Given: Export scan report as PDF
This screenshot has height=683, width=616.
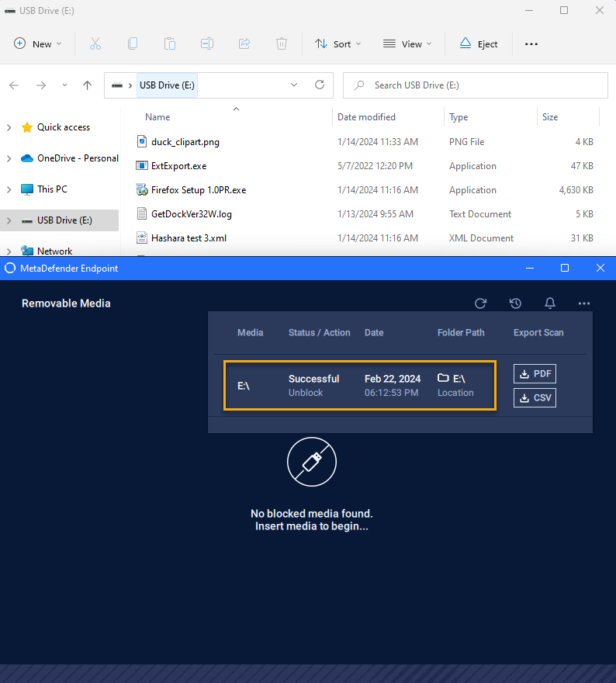Looking at the screenshot, I should (x=535, y=374).
